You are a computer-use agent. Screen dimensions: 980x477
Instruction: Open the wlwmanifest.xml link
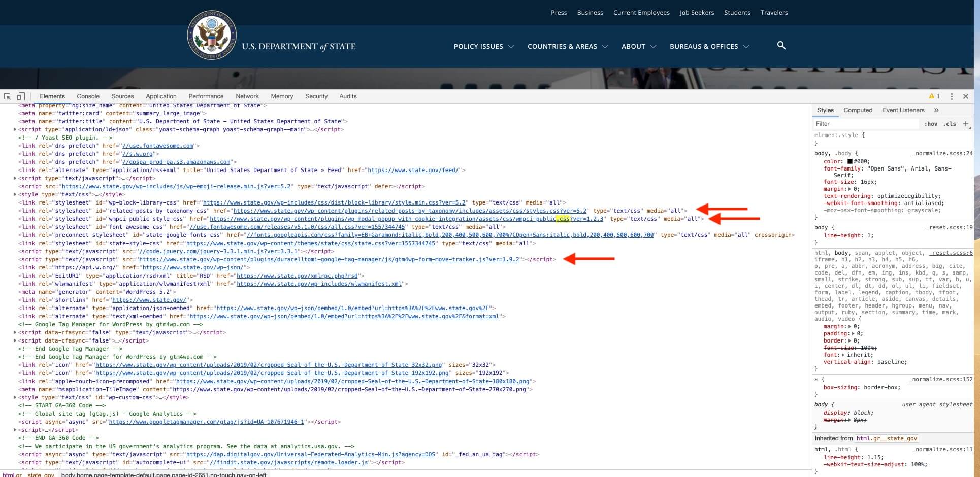coord(319,284)
